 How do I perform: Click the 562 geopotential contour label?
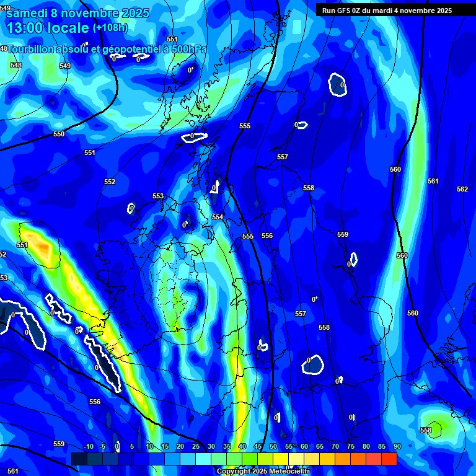(462, 189)
